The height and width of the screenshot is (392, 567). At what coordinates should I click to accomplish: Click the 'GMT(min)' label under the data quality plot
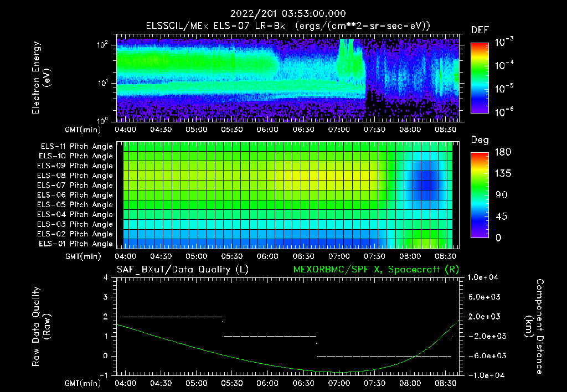pos(83,383)
